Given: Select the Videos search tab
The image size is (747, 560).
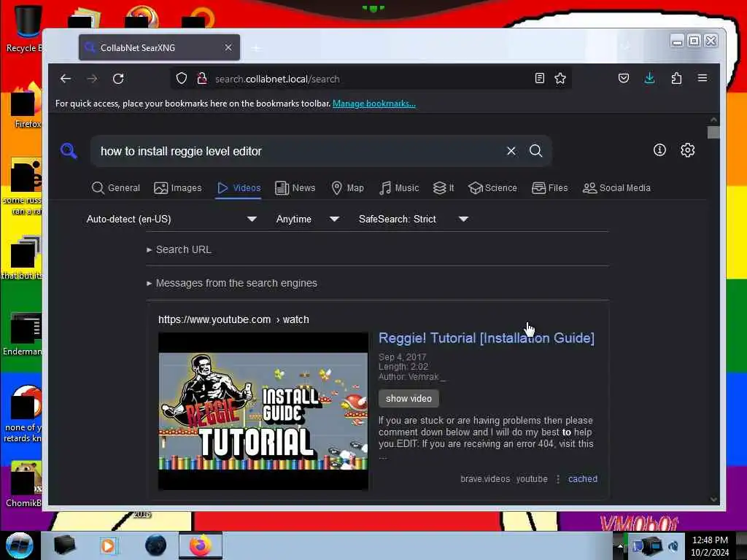Looking at the screenshot, I should click(x=239, y=188).
